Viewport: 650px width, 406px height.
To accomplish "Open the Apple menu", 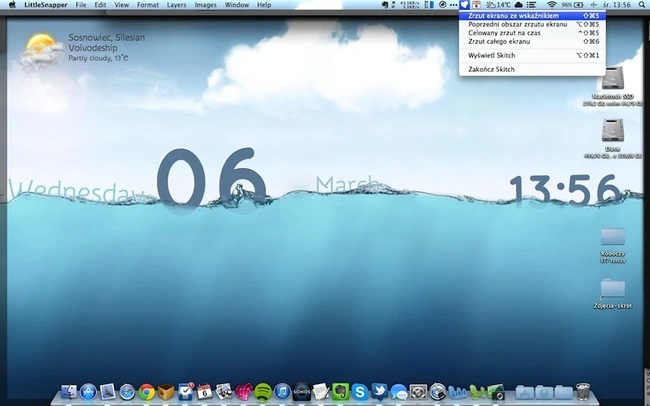I will click(12, 5).
